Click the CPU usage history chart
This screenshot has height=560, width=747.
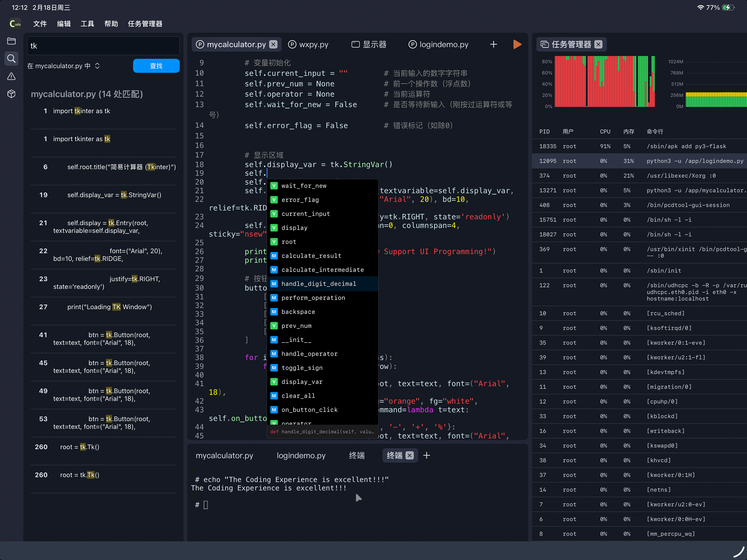605,81
